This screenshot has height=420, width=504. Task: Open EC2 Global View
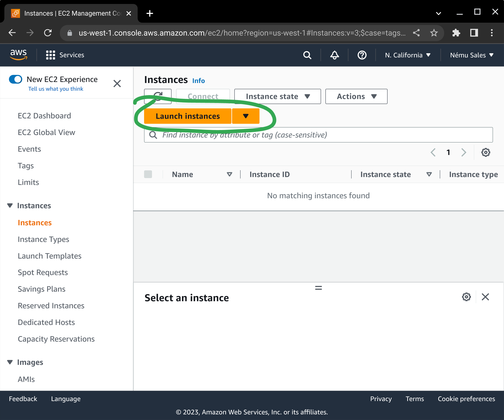tap(46, 132)
